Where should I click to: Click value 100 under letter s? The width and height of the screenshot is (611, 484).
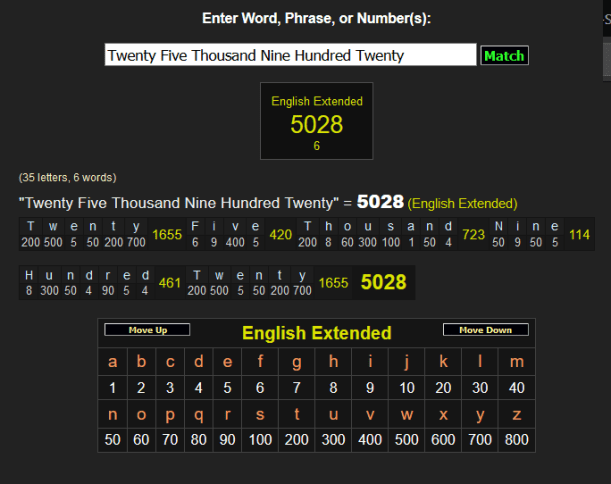click(x=260, y=439)
